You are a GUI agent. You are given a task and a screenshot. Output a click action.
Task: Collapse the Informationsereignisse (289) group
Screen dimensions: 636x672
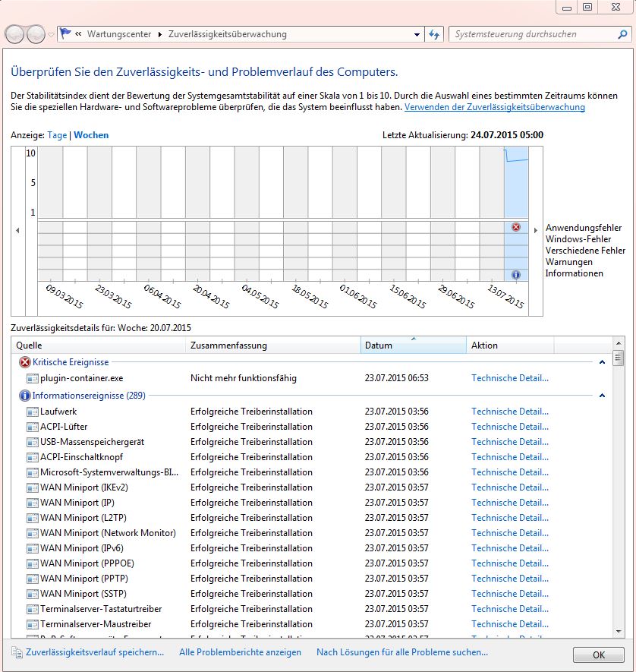tap(602, 396)
